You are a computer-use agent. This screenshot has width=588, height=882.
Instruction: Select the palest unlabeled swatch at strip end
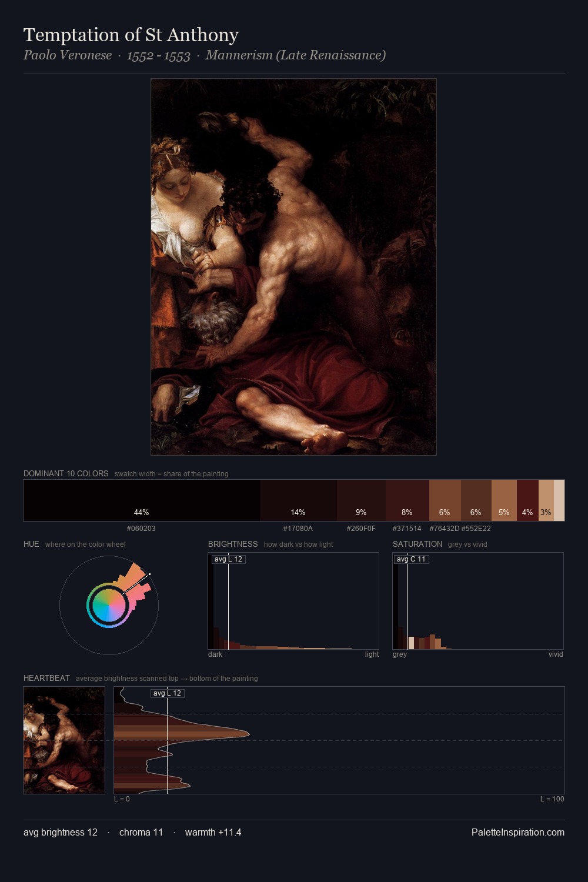(x=559, y=500)
